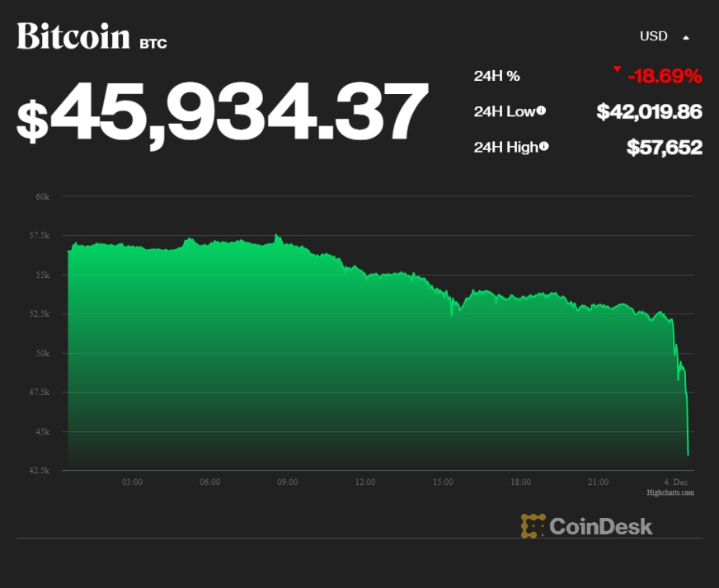
Task: Click the red down triangle by 24H %
Action: coord(617,69)
